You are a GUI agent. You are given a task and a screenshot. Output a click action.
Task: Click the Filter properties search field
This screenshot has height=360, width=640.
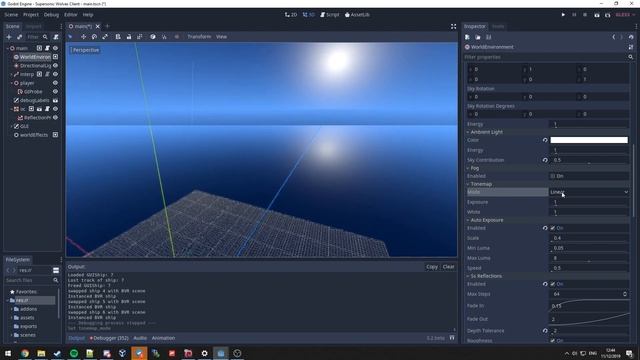point(549,57)
